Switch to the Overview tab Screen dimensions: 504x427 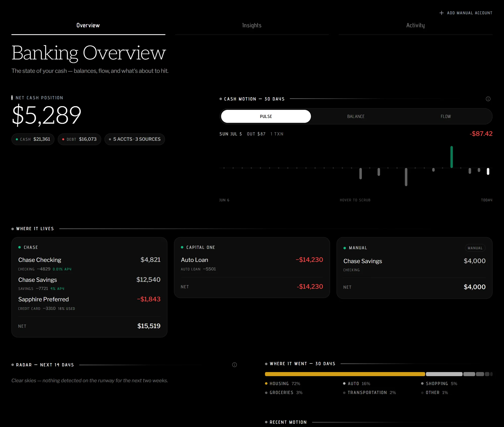[88, 25]
